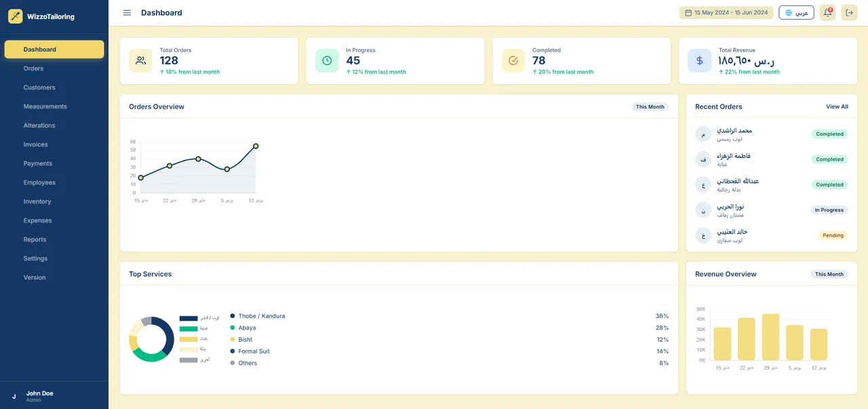Image resolution: width=868 pixels, height=409 pixels.
Task: Click avatar beside فاطمة الزهراء order
Action: [x=703, y=159]
